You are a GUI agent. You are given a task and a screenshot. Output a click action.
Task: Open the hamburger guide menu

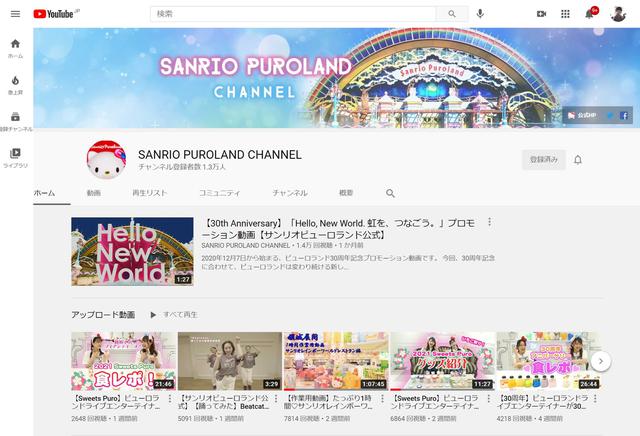(15, 14)
